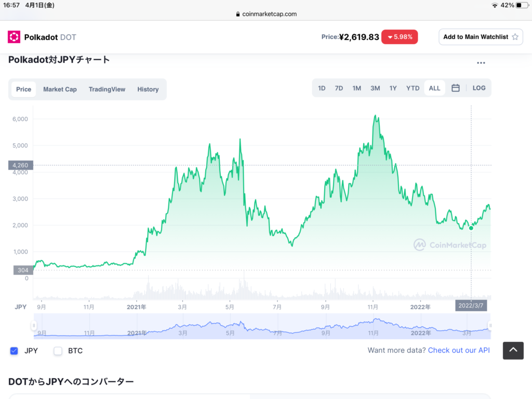Click the ¥2,619.83 price value
Image resolution: width=532 pixels, height=399 pixels.
(359, 37)
